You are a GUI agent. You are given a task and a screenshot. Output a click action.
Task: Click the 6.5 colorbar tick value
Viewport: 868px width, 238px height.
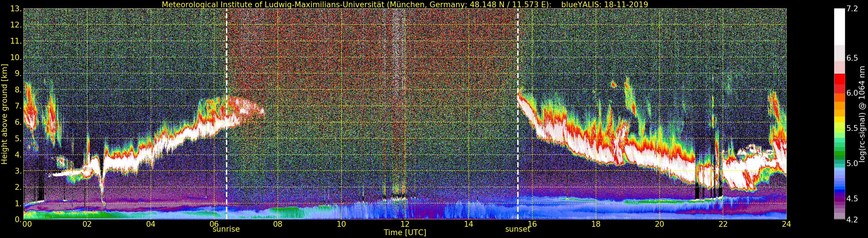852,58
